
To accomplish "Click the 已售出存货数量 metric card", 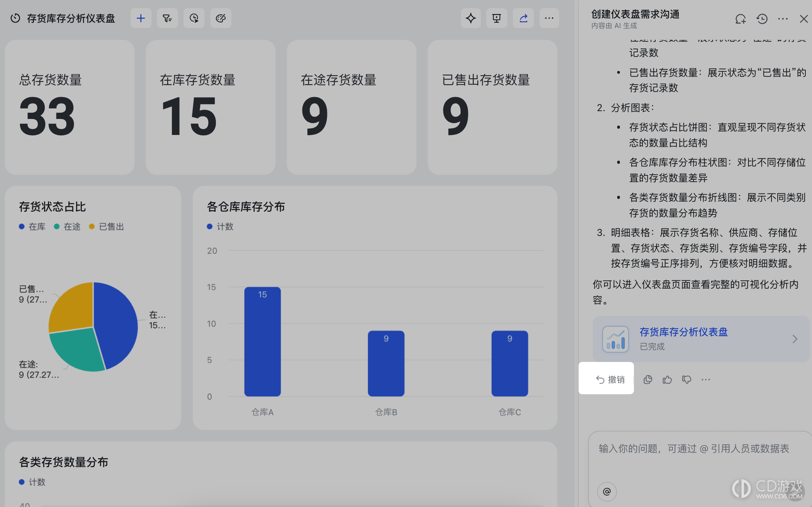I will [x=492, y=107].
